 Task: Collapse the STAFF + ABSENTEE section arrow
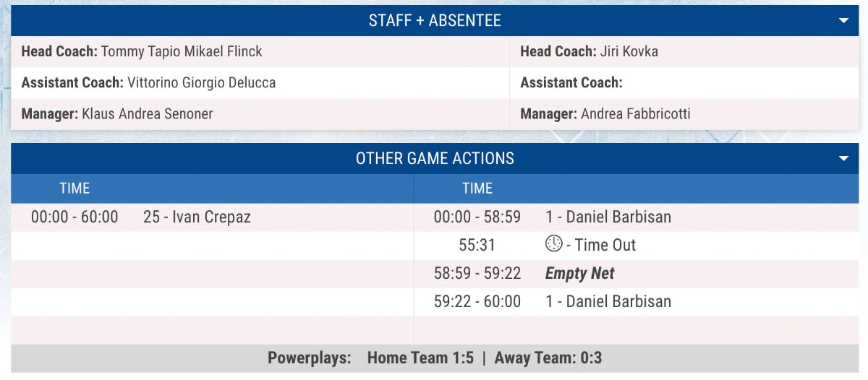tap(843, 21)
